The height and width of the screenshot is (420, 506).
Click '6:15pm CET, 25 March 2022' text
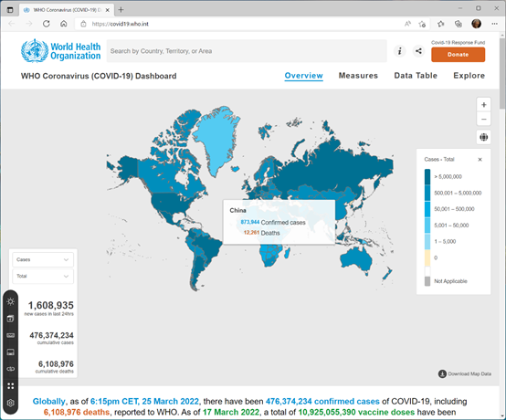(144, 402)
